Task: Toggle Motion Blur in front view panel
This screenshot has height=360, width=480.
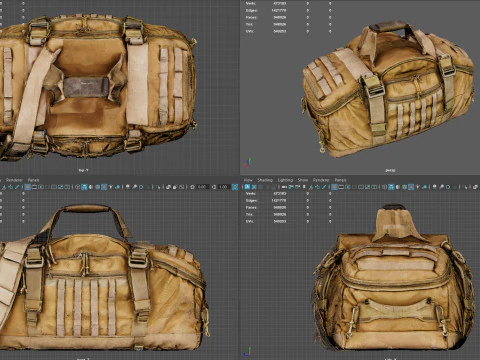Action: tap(134, 187)
